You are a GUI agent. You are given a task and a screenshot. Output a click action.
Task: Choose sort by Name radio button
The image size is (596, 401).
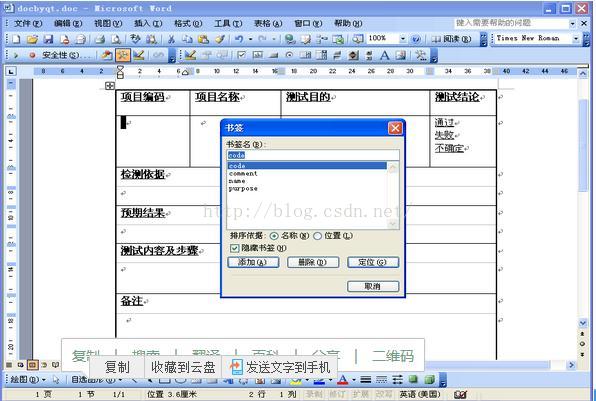click(274, 236)
